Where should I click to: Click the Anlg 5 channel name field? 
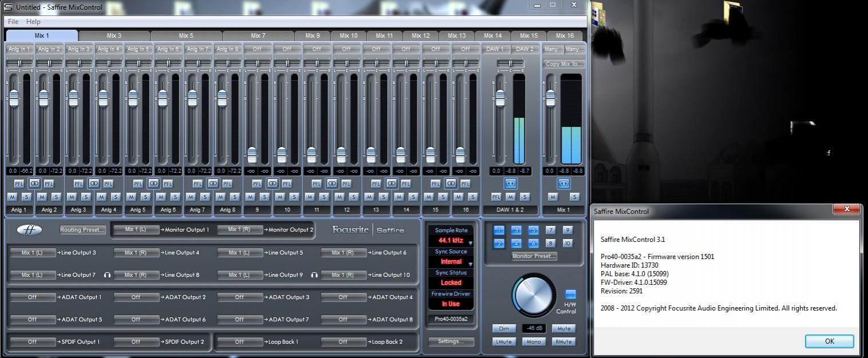point(138,210)
